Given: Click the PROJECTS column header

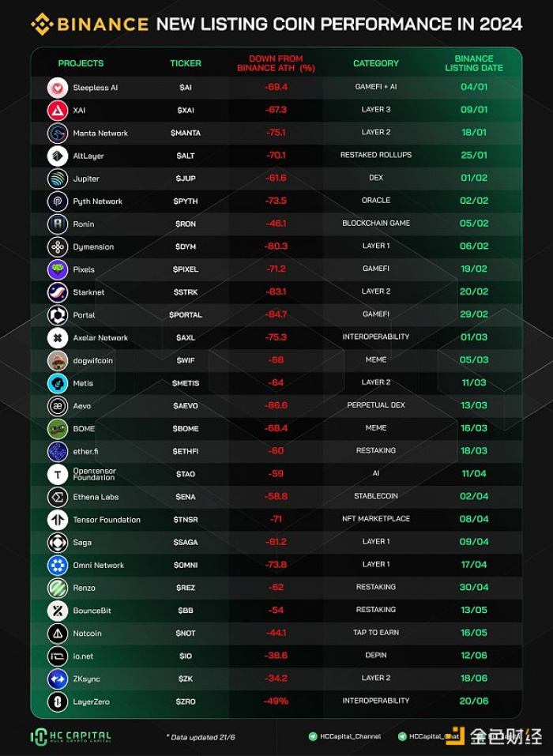Looking at the screenshot, I should pos(81,63).
